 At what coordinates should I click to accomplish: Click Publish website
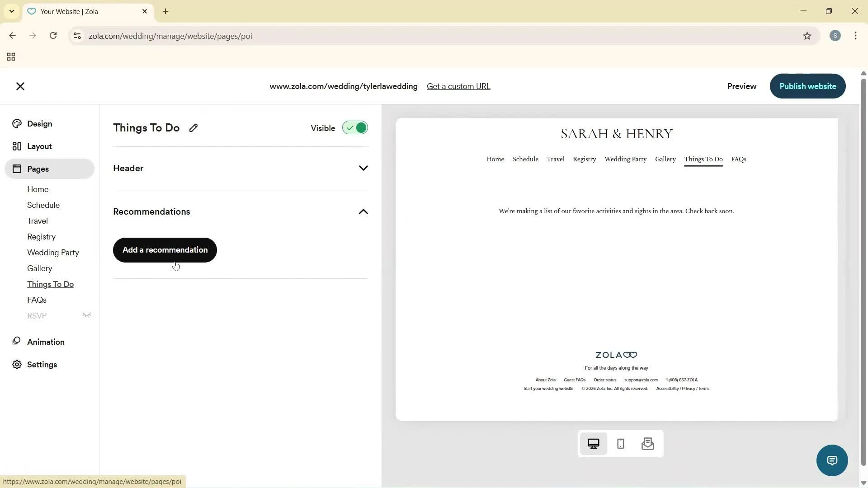point(807,86)
